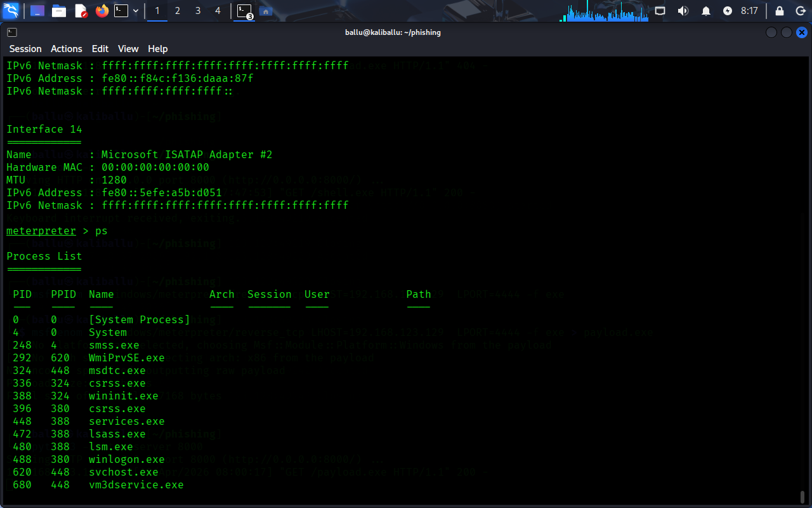Switch to workspace 2

point(178,11)
